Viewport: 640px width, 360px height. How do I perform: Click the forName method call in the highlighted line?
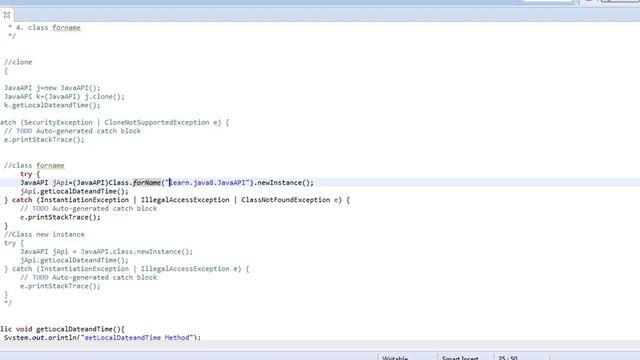(x=147, y=182)
